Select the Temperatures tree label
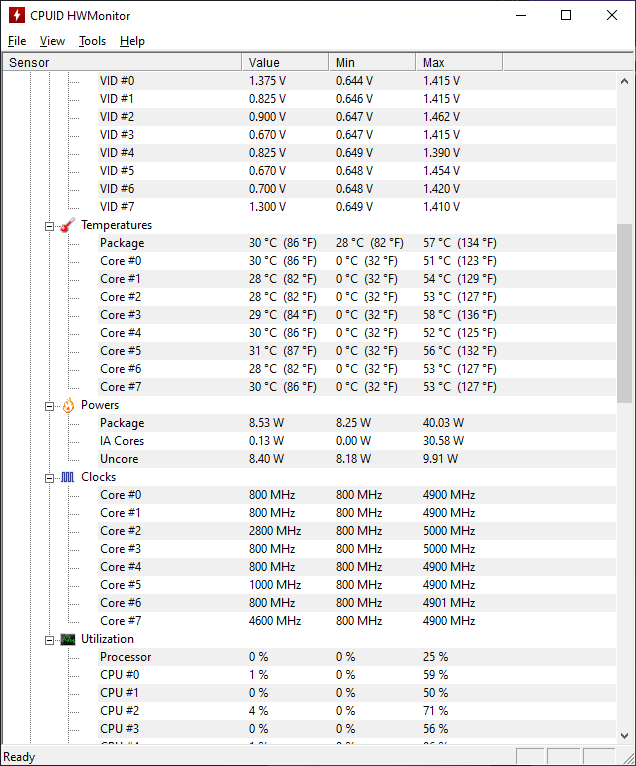 pyautogui.click(x=116, y=225)
